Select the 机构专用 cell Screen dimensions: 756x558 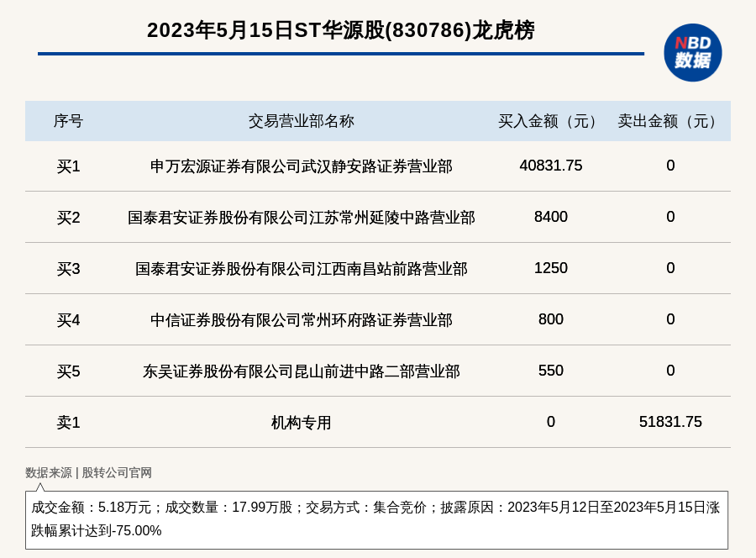tap(302, 423)
